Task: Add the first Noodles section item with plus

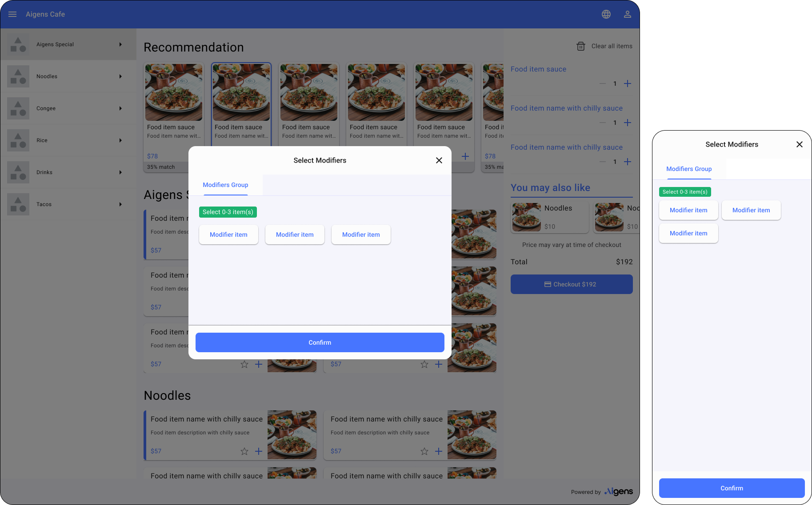Action: tap(259, 451)
